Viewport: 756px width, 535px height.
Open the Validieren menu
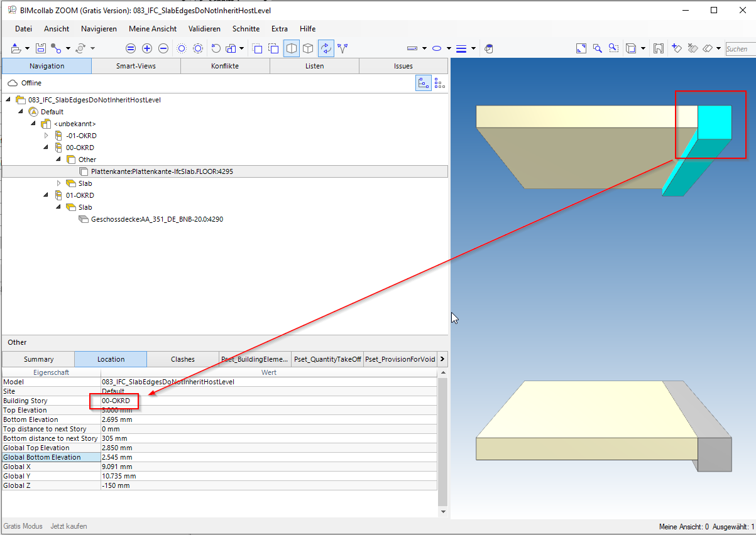(204, 29)
